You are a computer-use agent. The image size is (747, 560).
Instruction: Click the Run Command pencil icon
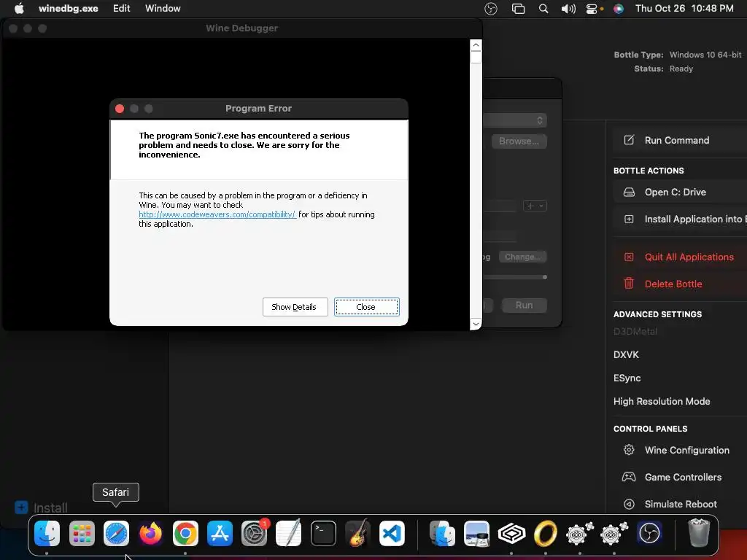coord(629,140)
